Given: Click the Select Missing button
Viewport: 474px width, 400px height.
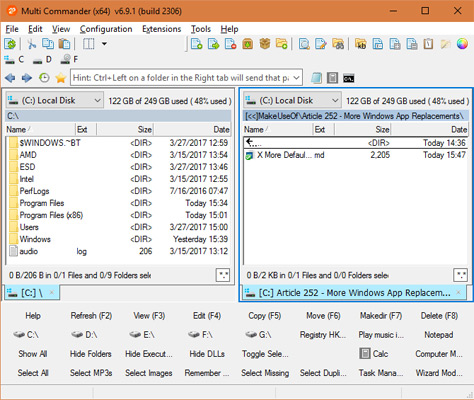Looking at the screenshot, I should click(265, 373).
